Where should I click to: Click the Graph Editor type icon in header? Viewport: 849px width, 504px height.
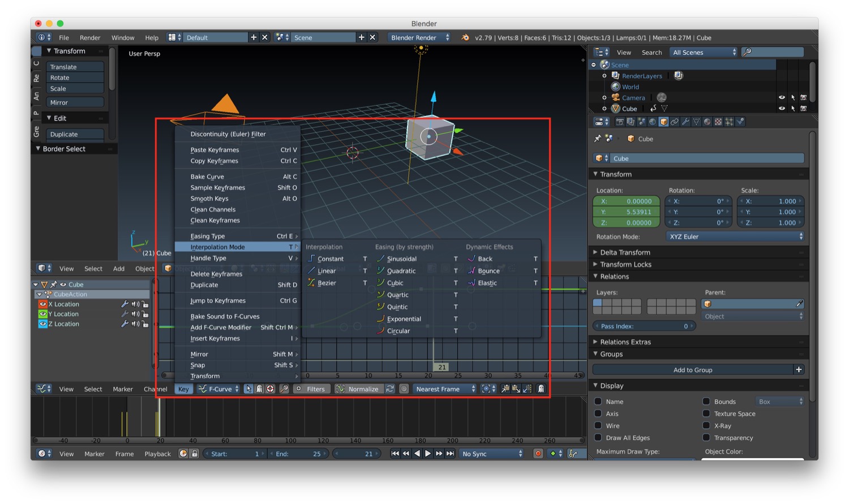44,389
